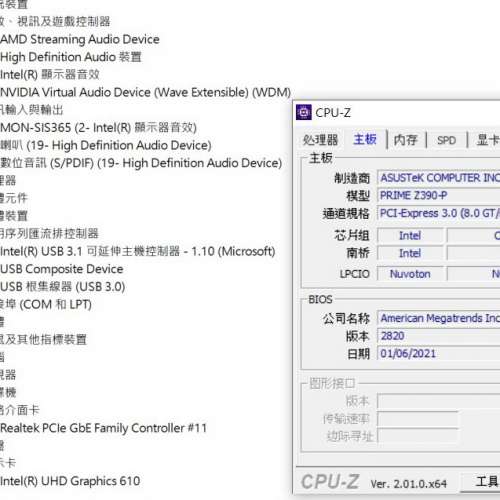Click the CPU-Z window title text
The image size is (500, 500).
(333, 113)
